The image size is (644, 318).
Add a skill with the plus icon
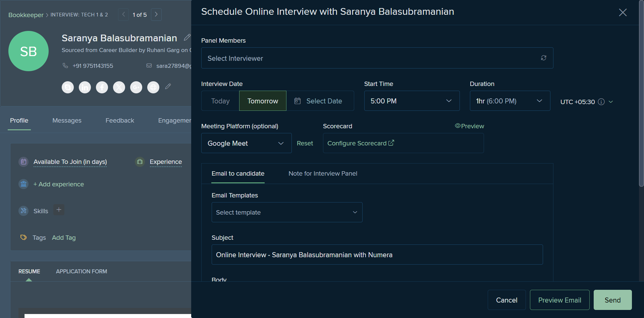point(59,210)
